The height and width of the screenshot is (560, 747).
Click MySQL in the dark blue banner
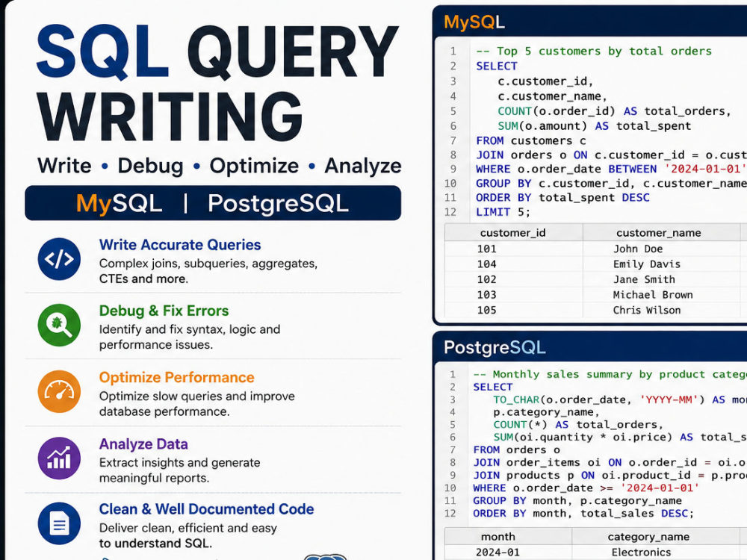[119, 203]
